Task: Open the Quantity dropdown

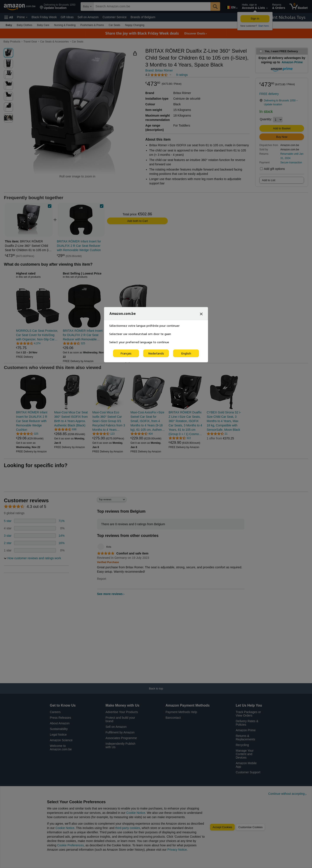Action: tap(278, 119)
